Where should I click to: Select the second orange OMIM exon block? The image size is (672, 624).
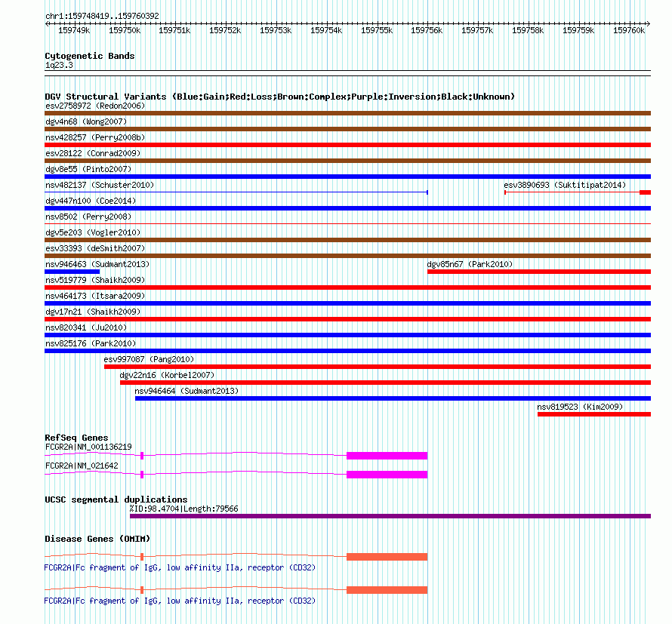click(x=387, y=590)
